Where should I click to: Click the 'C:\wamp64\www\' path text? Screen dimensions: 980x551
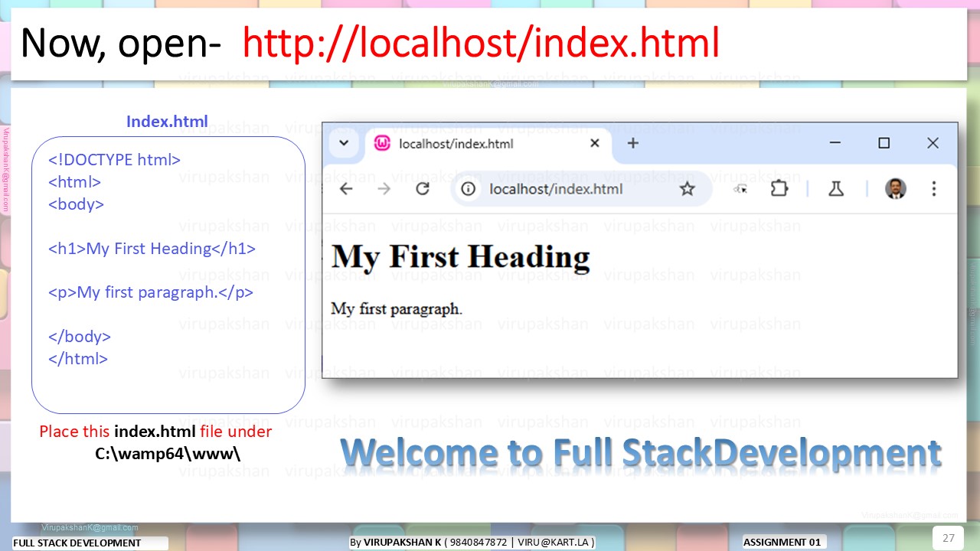[x=168, y=453]
